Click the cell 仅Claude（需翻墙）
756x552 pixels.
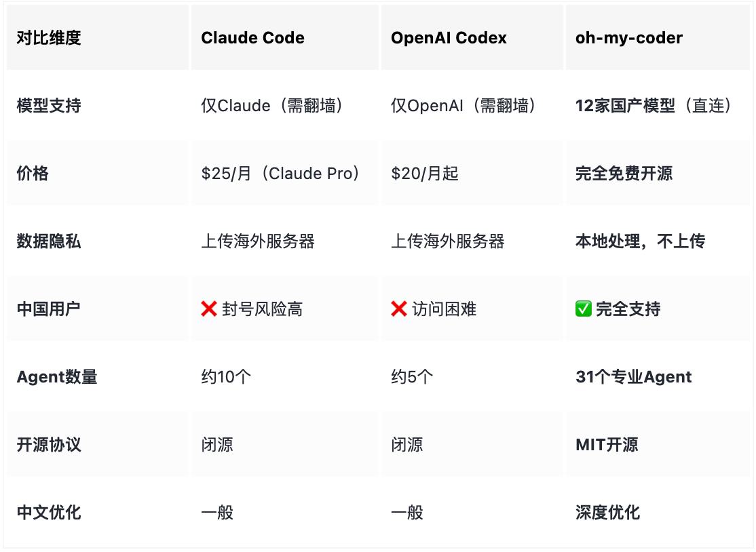[273, 106]
